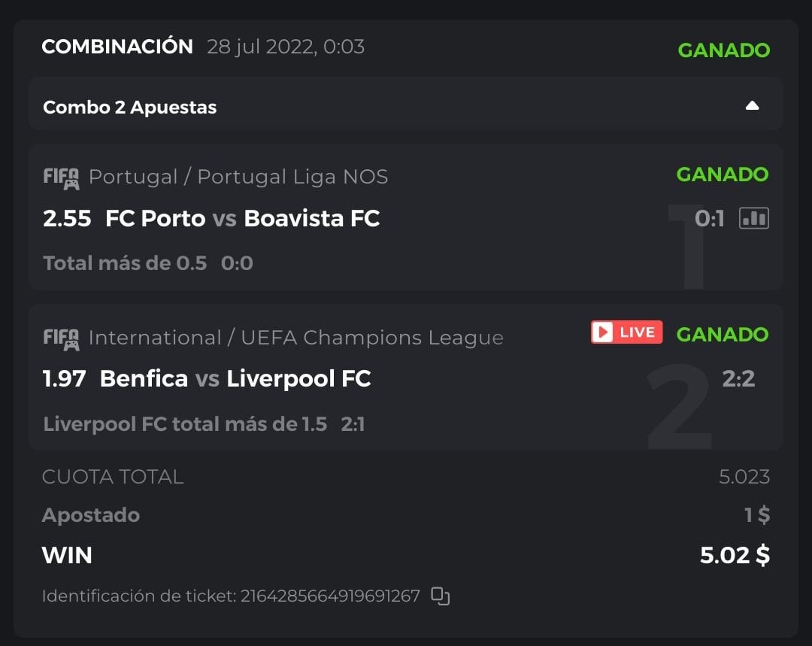Click the red LIVE badge
The image size is (812, 646).
pyautogui.click(x=626, y=332)
